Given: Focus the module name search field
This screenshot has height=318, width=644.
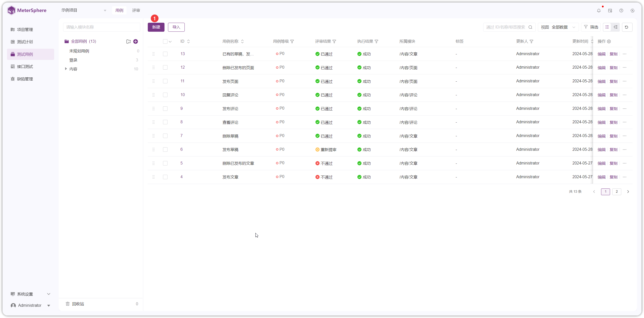Looking at the screenshot, I should click(x=102, y=27).
